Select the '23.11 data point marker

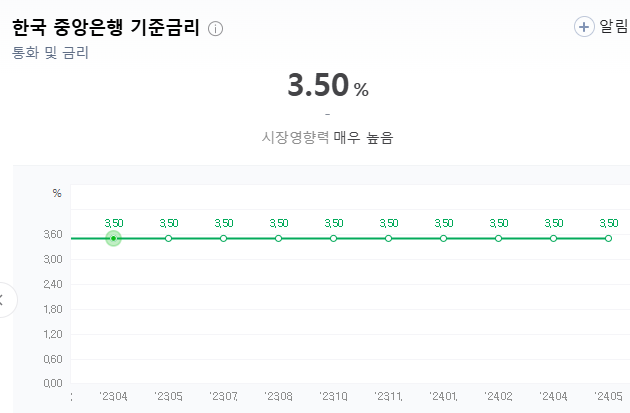[389, 238]
